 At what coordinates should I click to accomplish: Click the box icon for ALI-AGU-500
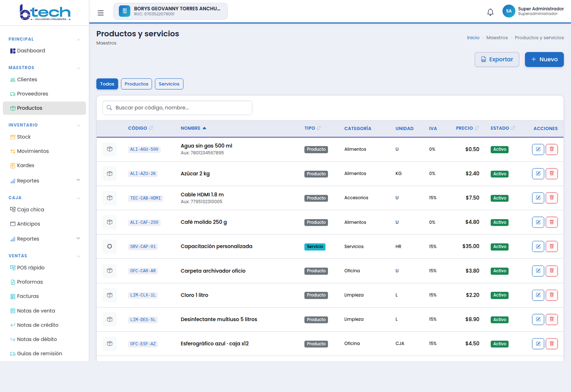(x=110, y=149)
